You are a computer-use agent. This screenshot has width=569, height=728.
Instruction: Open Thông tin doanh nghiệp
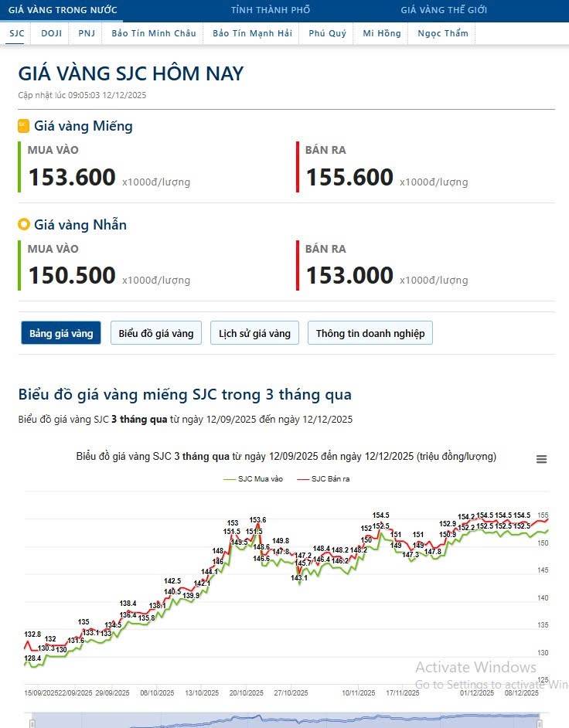point(370,332)
